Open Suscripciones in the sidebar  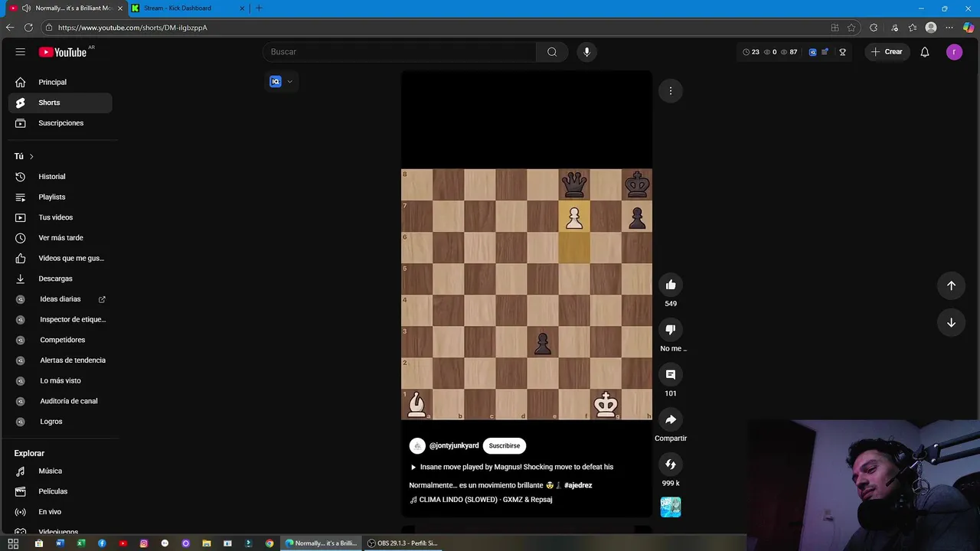(x=60, y=123)
